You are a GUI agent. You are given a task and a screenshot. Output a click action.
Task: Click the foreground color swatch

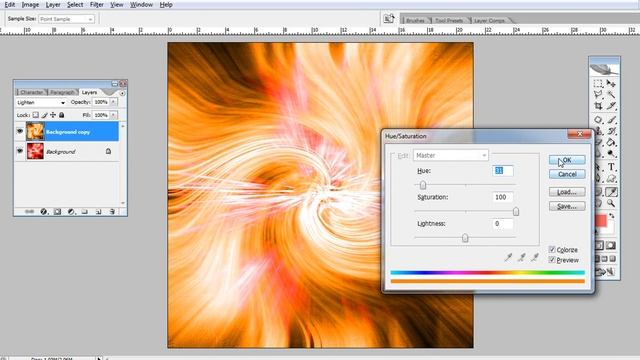[x=601, y=221]
